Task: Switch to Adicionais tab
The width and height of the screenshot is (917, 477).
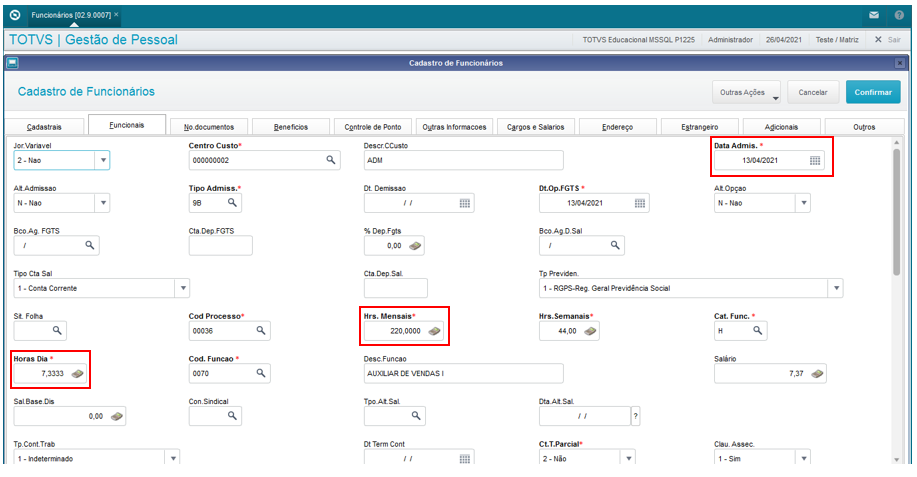Action: pyautogui.click(x=781, y=127)
